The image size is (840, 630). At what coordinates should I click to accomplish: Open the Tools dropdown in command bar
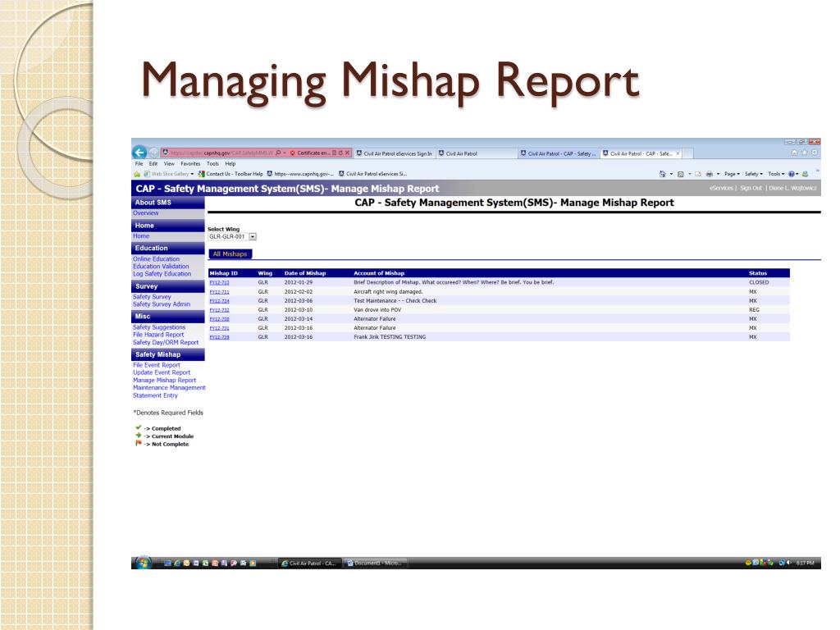776,174
